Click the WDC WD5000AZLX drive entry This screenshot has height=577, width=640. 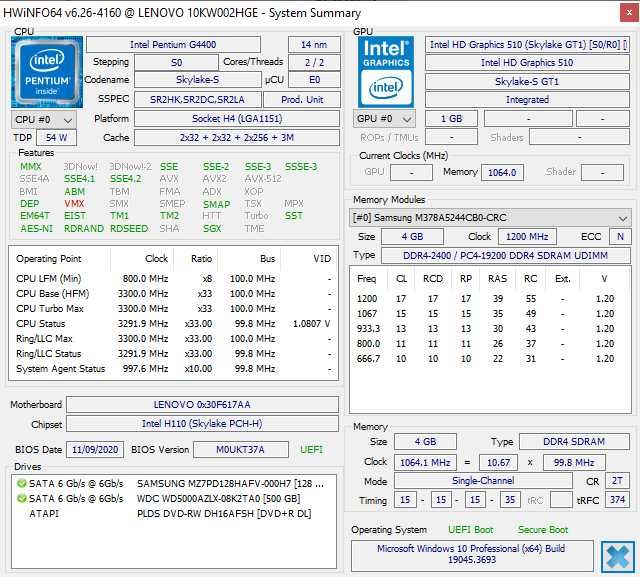click(174, 499)
